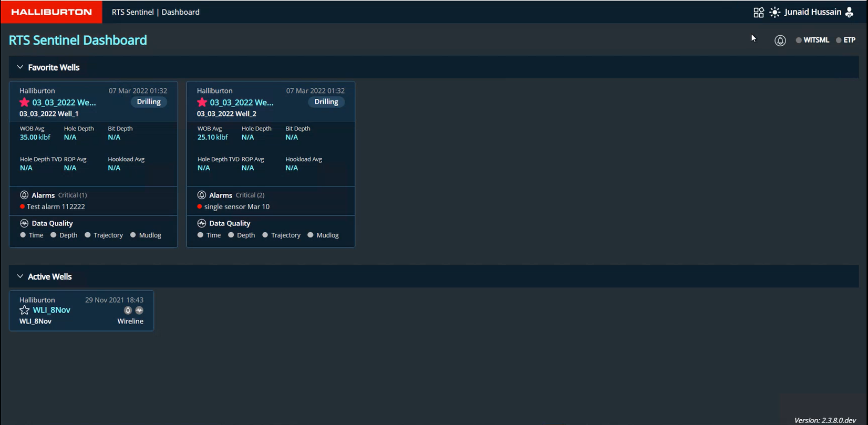Select Time data quality dot for Well_1
The height and width of the screenshot is (425, 868).
point(23,235)
